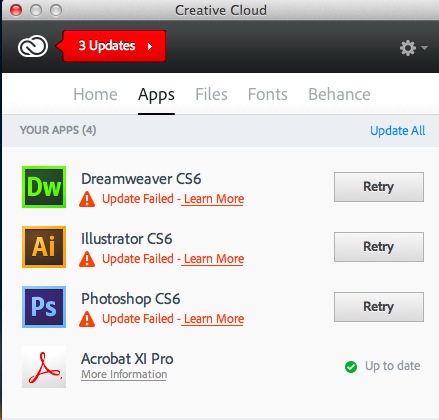This screenshot has height=420, width=439.
Task: Click the Up to date status text
Action: tap(393, 366)
